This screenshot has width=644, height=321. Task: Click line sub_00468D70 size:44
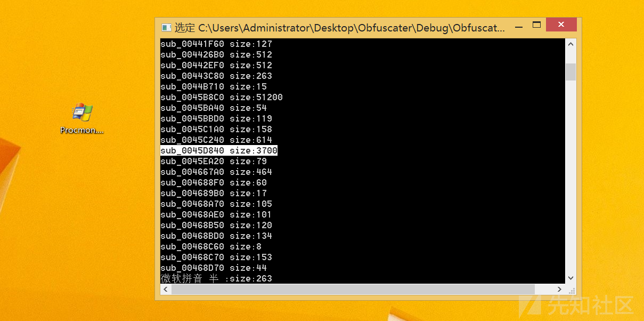tap(214, 268)
